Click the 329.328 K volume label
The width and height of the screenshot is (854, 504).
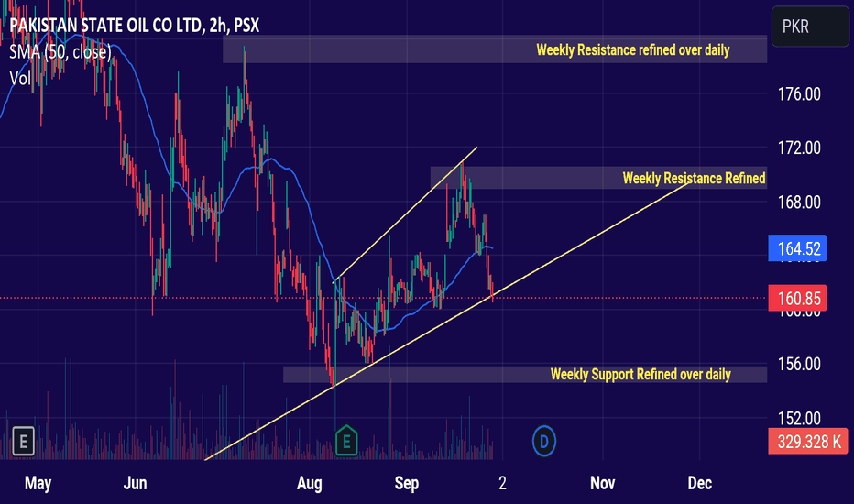pyautogui.click(x=808, y=442)
